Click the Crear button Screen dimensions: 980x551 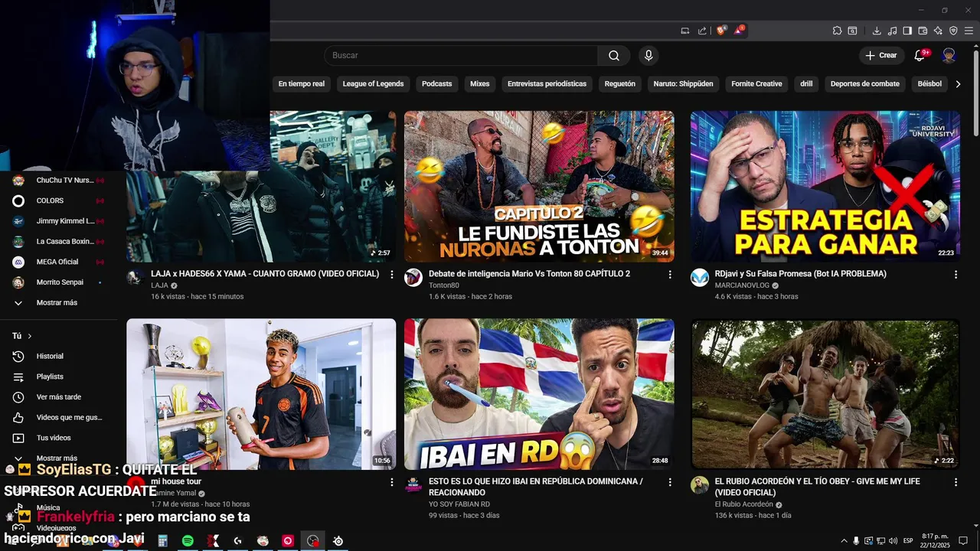[x=881, y=55]
